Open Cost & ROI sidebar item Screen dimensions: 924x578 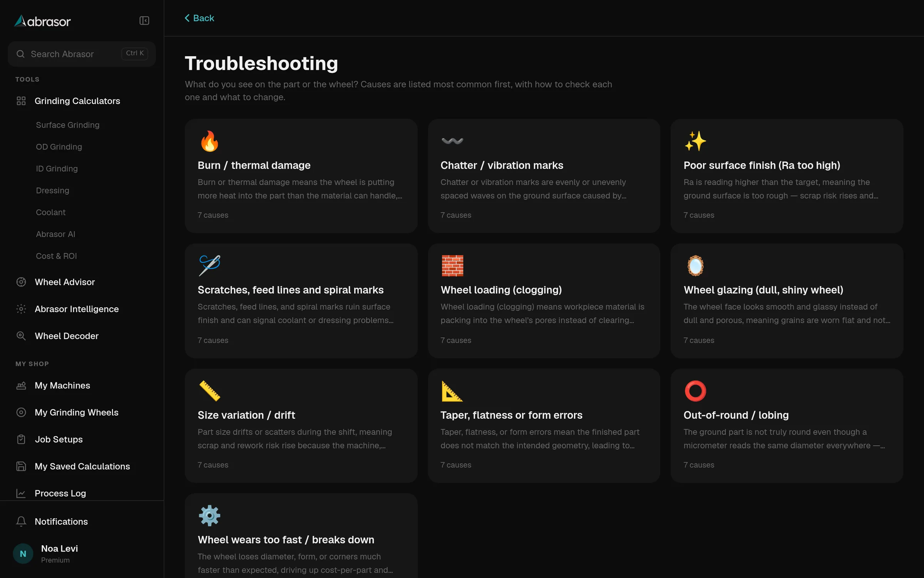[57, 256]
